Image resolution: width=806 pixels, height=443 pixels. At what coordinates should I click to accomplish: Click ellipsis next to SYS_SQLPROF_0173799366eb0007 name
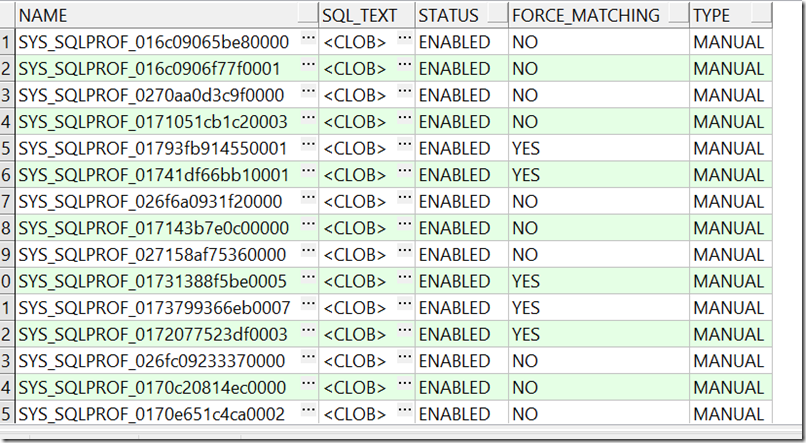pos(308,304)
